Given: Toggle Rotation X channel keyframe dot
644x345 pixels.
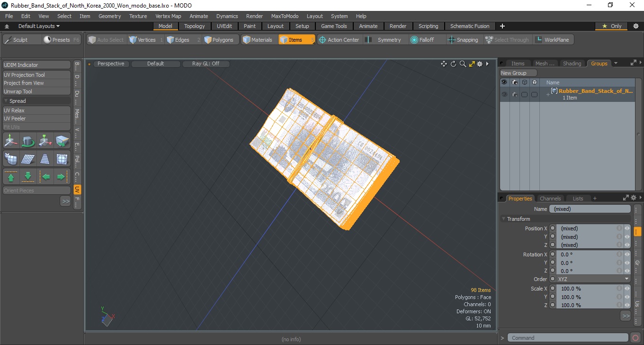Looking at the screenshot, I should pyautogui.click(x=553, y=254).
